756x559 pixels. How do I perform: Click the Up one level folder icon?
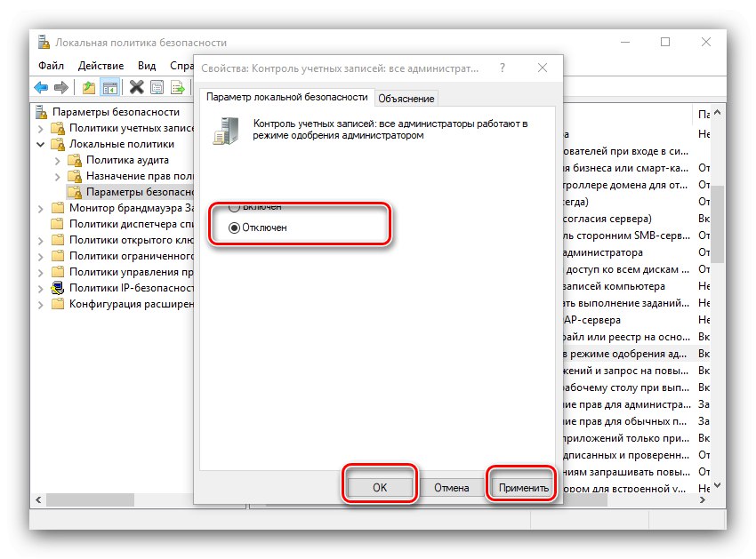coord(88,87)
